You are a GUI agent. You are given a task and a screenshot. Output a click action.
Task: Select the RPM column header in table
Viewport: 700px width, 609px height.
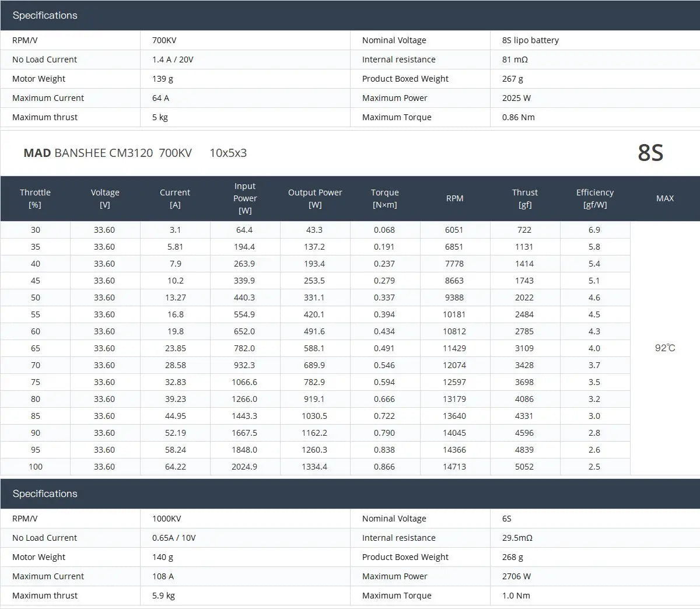455,198
